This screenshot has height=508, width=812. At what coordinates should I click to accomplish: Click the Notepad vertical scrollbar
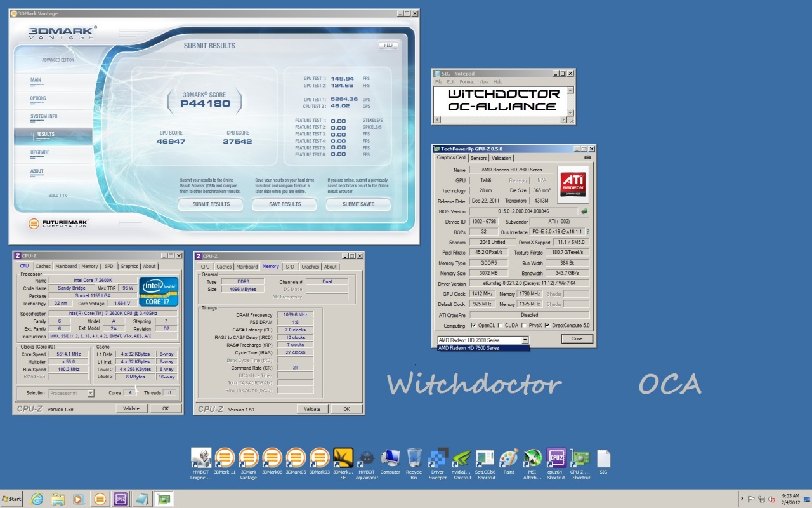[571, 102]
